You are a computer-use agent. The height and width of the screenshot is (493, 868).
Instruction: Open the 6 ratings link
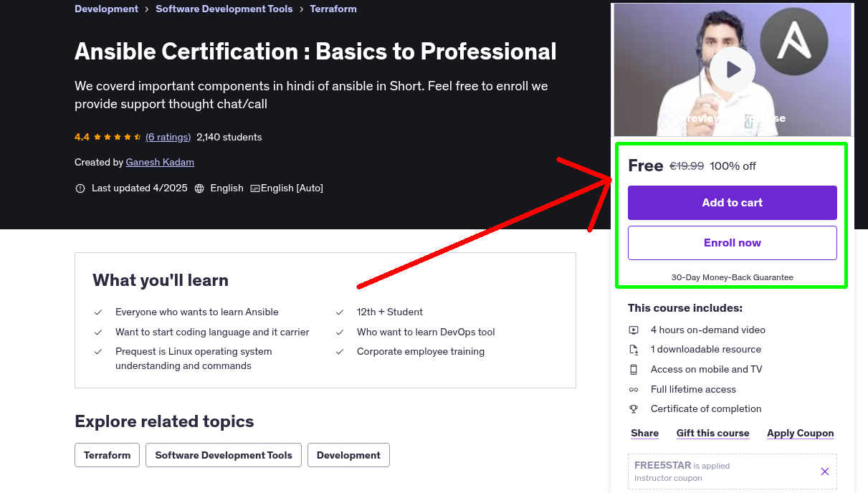(x=168, y=137)
